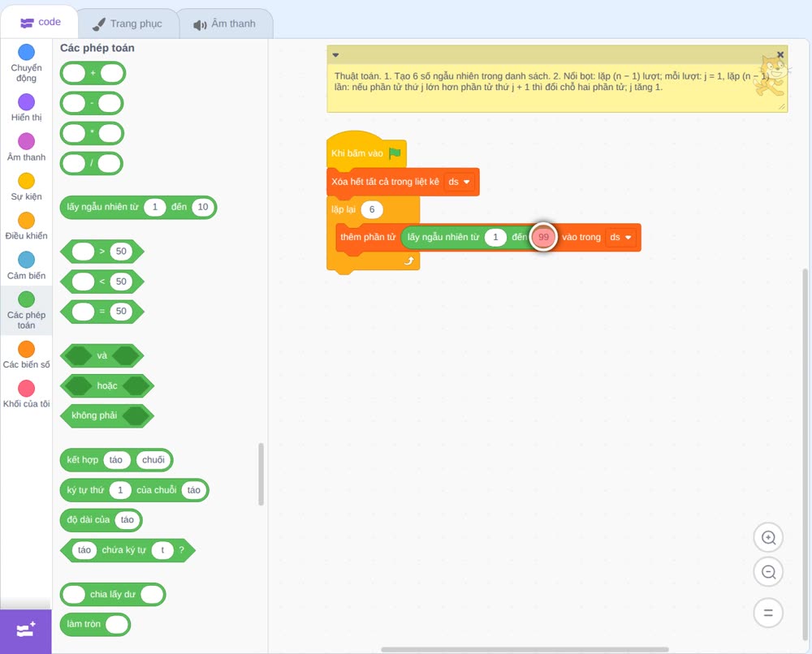
Task: Zoom in on the workspace
Action: (x=768, y=538)
